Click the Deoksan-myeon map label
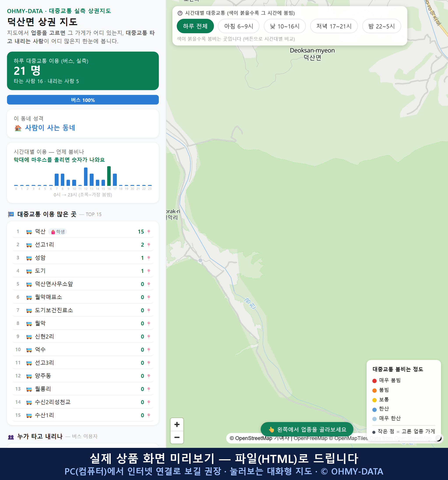Image resolution: width=448 pixels, height=480 pixels. tap(312, 54)
